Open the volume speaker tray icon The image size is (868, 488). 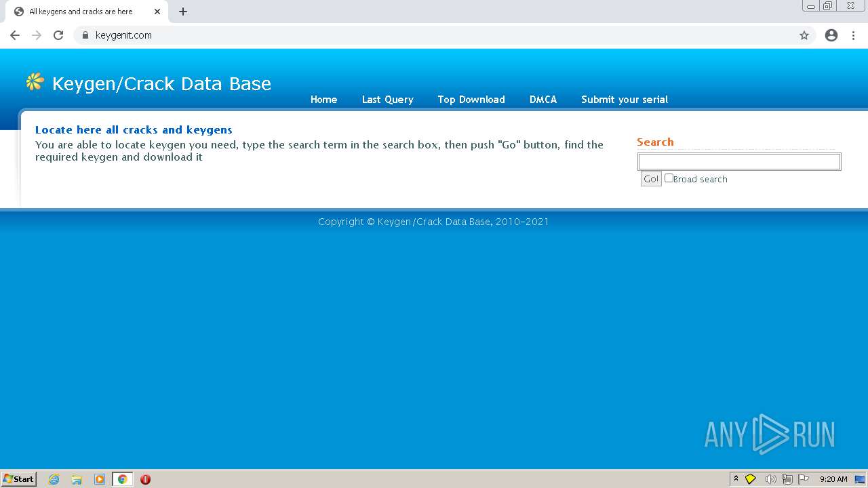[770, 479]
